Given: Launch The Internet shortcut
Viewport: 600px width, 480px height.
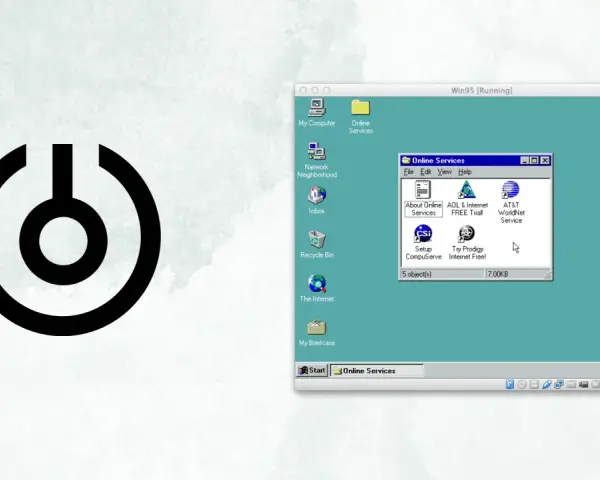Looking at the screenshot, I should [x=317, y=288].
